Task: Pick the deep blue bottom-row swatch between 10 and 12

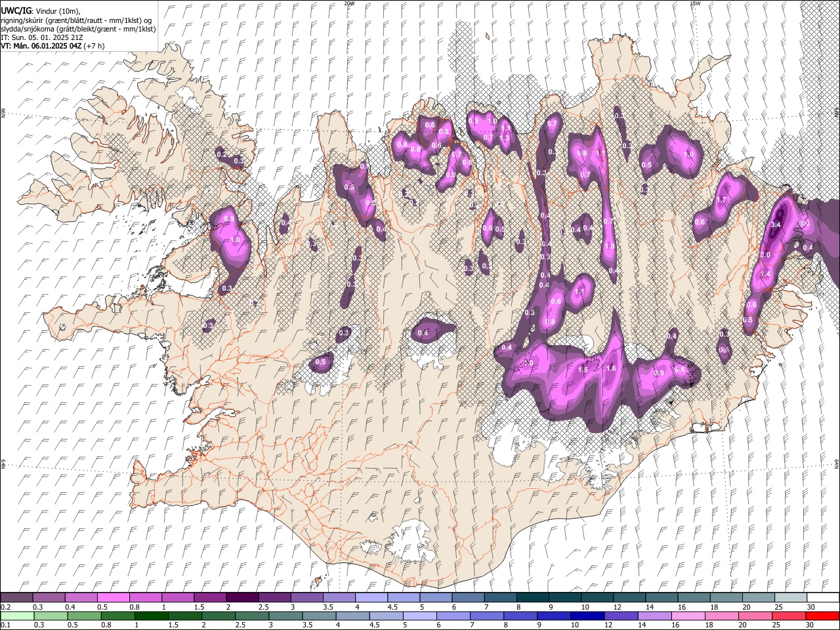Action: [587, 616]
